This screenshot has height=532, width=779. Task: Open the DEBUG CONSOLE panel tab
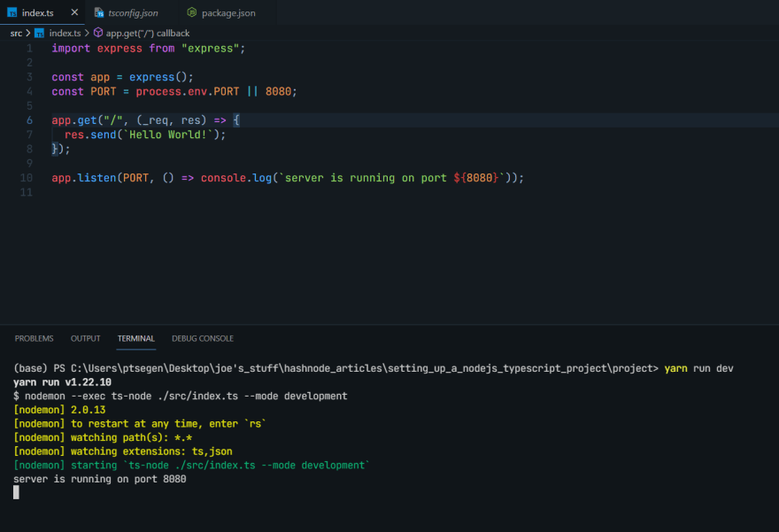click(x=203, y=338)
